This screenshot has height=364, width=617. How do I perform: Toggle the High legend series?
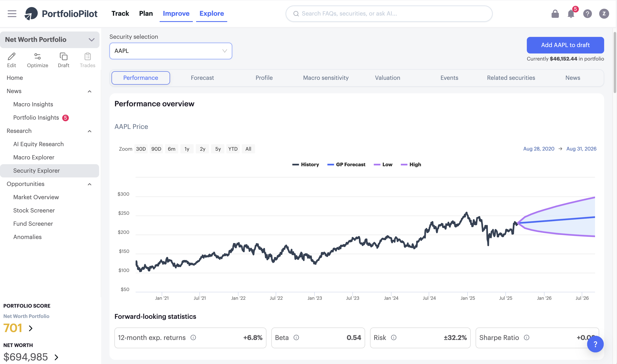tap(411, 165)
